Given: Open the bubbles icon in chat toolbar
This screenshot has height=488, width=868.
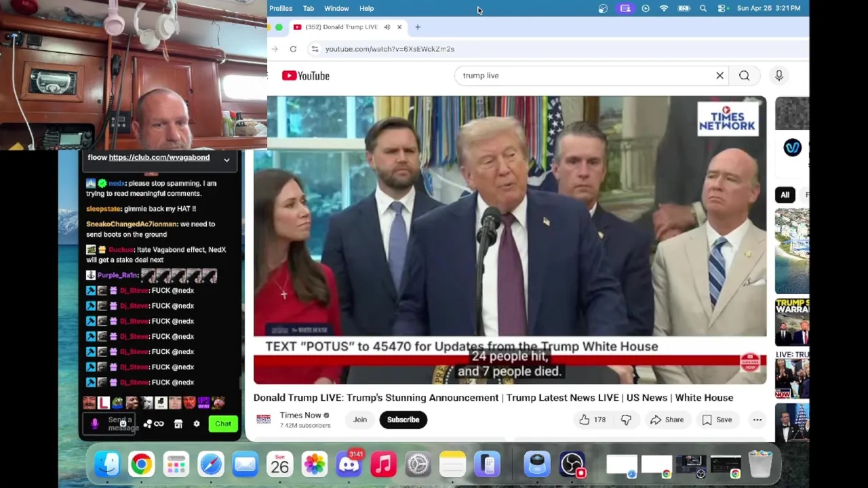Looking at the screenshot, I should (147, 424).
